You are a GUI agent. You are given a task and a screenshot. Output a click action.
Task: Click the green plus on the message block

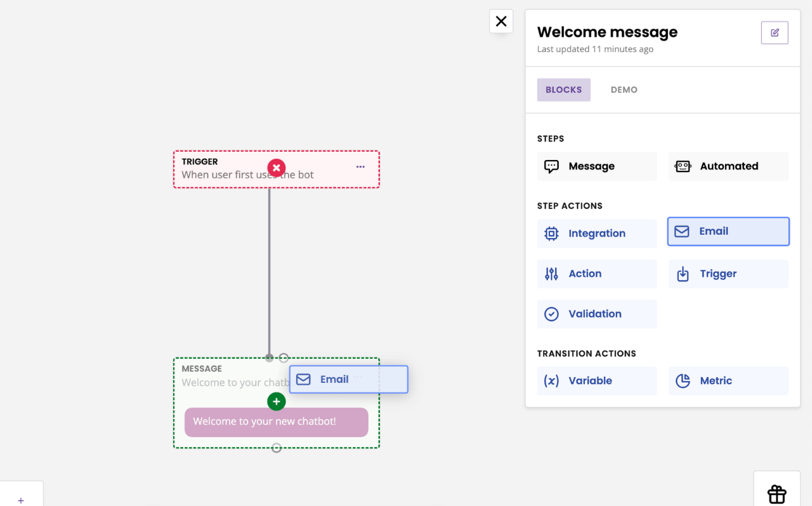point(276,401)
